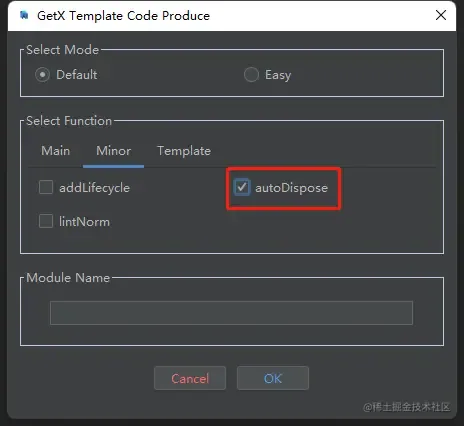Viewport: 464px width, 426px height.
Task: Cancel the template code dialog
Action: [x=190, y=378]
